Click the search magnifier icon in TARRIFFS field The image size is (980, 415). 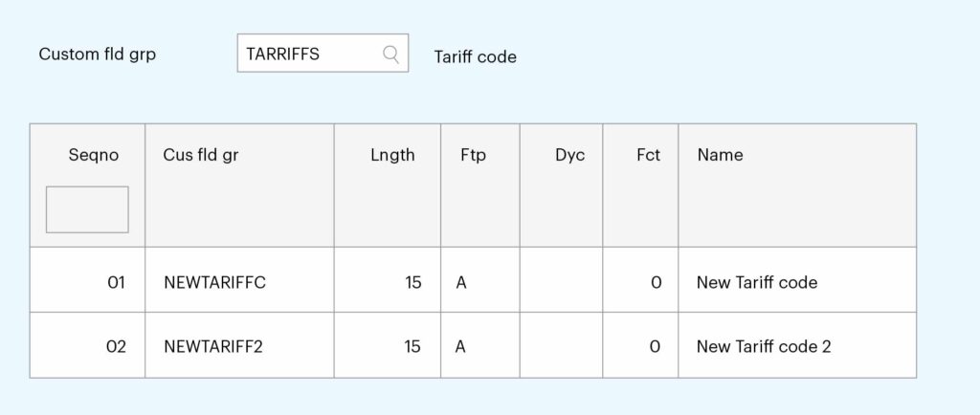[x=390, y=55]
